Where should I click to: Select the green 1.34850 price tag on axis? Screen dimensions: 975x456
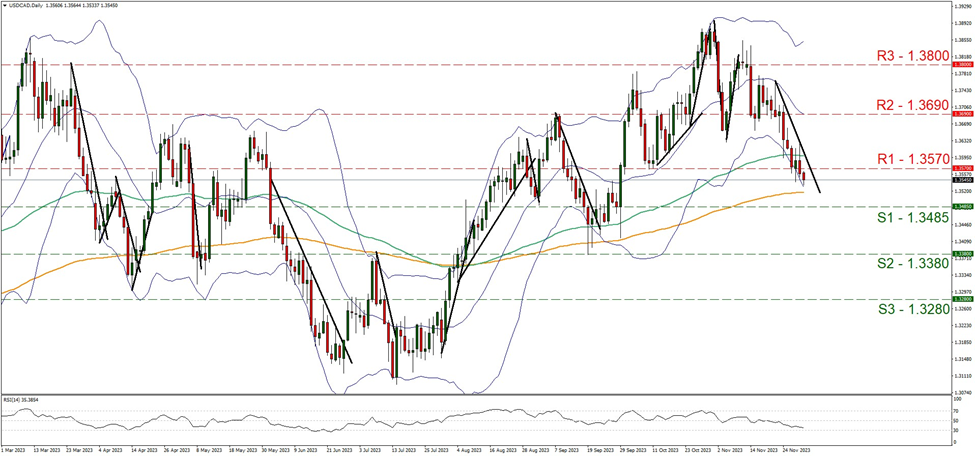click(x=961, y=207)
